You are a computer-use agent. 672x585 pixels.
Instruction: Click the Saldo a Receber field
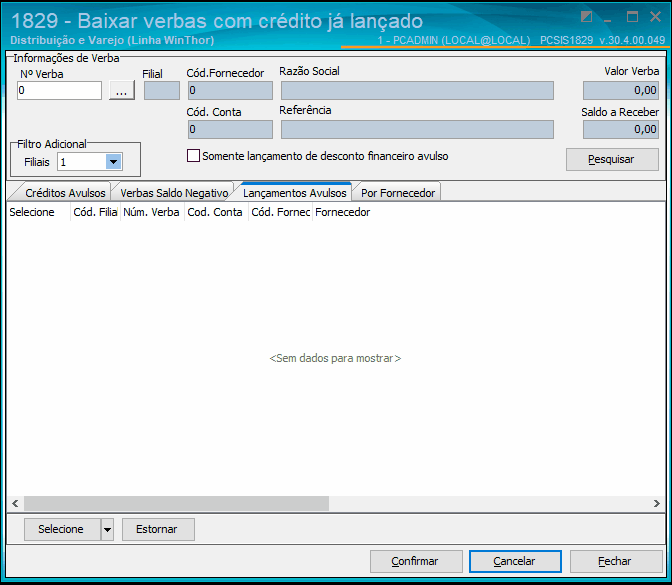[x=621, y=129]
